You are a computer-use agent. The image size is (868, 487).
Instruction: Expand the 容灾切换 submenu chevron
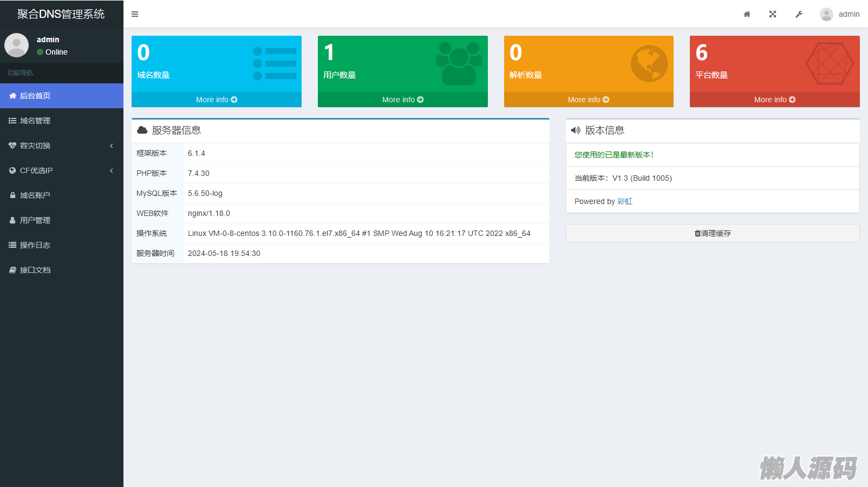112,146
